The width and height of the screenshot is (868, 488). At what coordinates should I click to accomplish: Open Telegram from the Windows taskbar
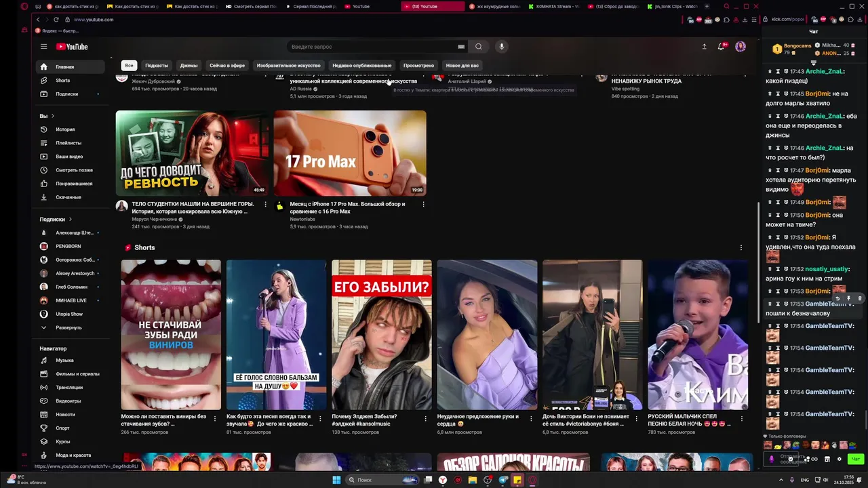pyautogui.click(x=502, y=480)
